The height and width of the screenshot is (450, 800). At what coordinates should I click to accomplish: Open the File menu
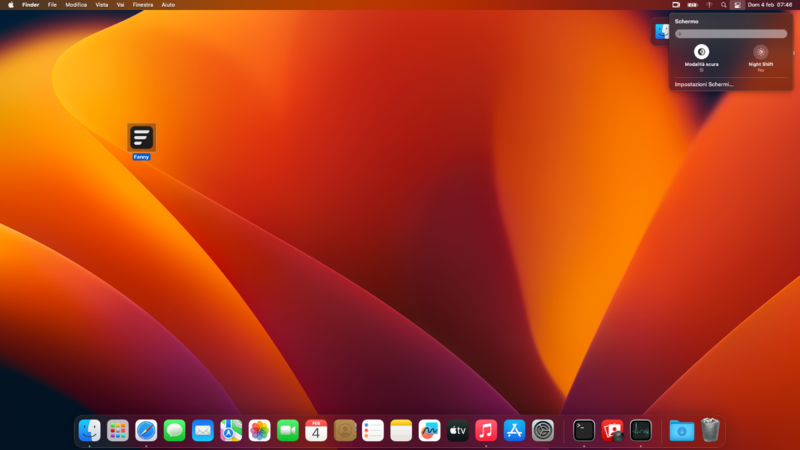pos(52,5)
